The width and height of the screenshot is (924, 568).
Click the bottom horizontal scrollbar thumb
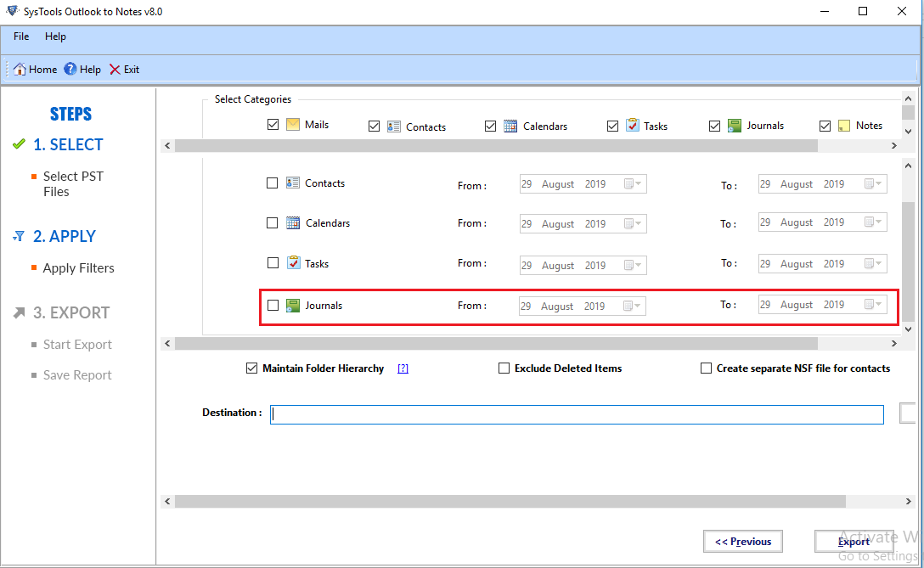[510, 502]
